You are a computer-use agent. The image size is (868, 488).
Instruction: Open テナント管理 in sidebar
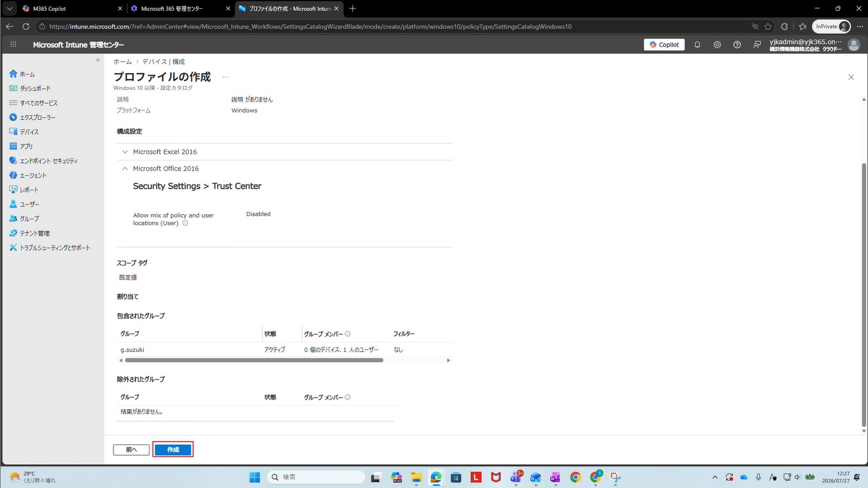(30, 233)
